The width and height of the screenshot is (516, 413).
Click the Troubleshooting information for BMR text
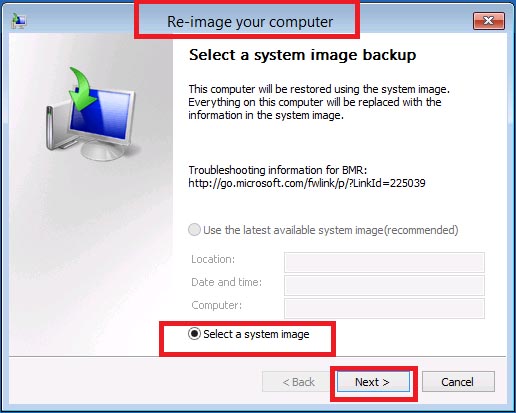coord(278,170)
